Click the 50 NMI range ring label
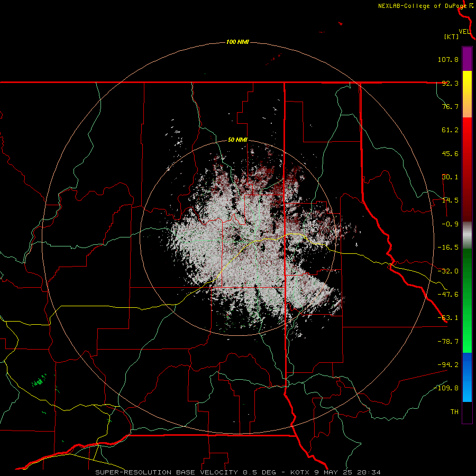The height and width of the screenshot is (476, 476). [237, 140]
